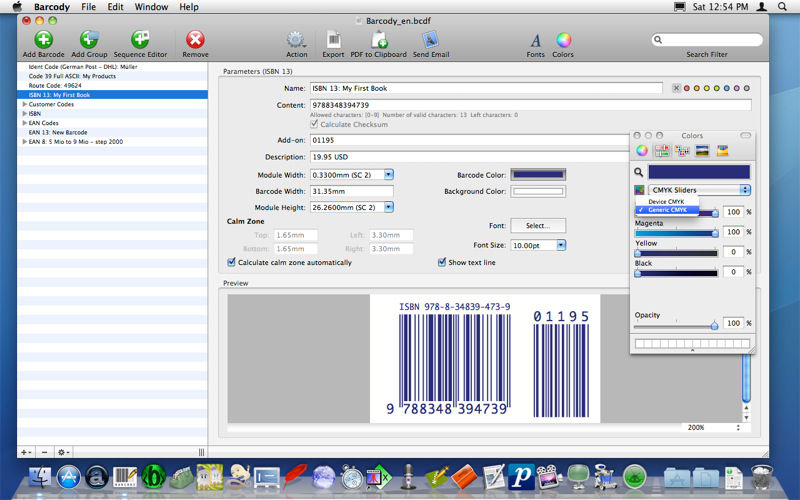Click the gear button below the barcode list
This screenshot has height=500, width=800.
point(63,452)
